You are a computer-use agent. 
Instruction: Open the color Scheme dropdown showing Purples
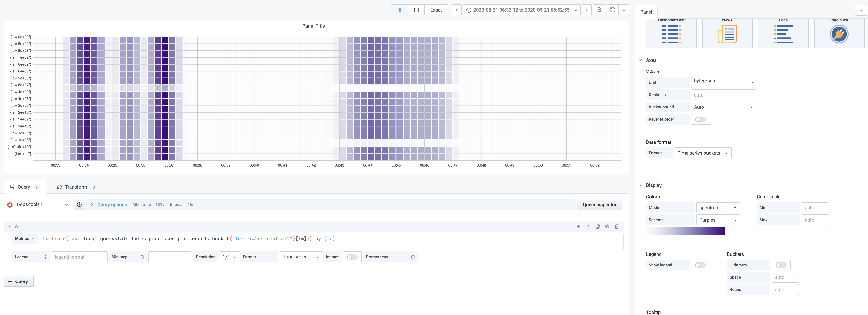718,220
